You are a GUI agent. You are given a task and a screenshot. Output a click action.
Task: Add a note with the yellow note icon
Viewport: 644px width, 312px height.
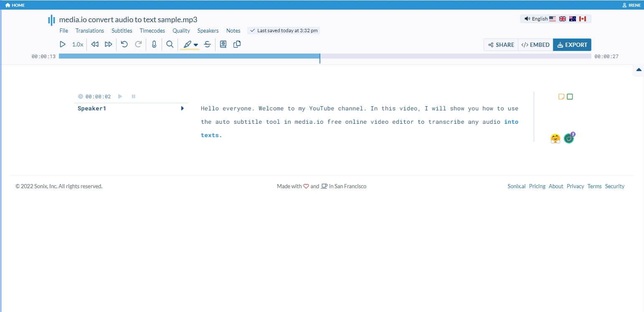tap(562, 97)
